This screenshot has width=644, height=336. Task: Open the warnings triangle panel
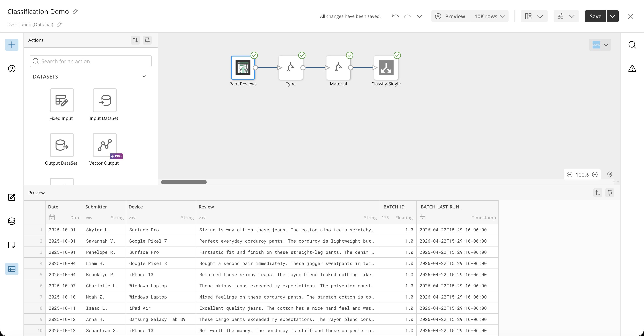point(632,69)
